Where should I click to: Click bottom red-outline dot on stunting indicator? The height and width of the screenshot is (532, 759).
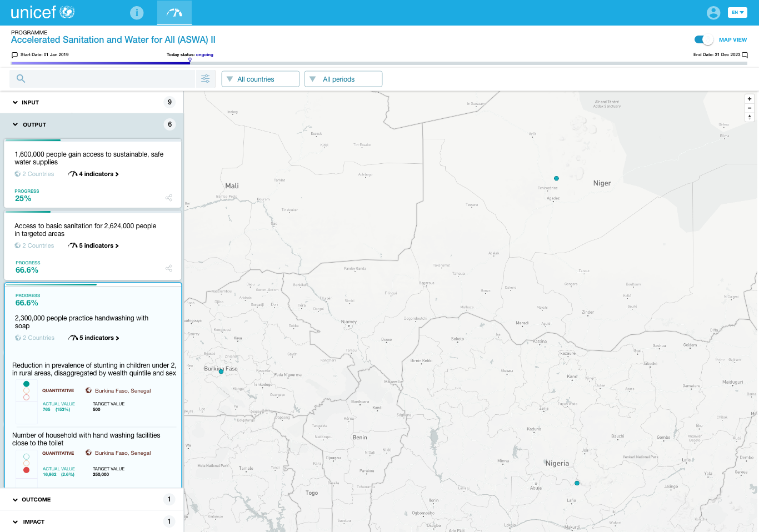[26, 398]
